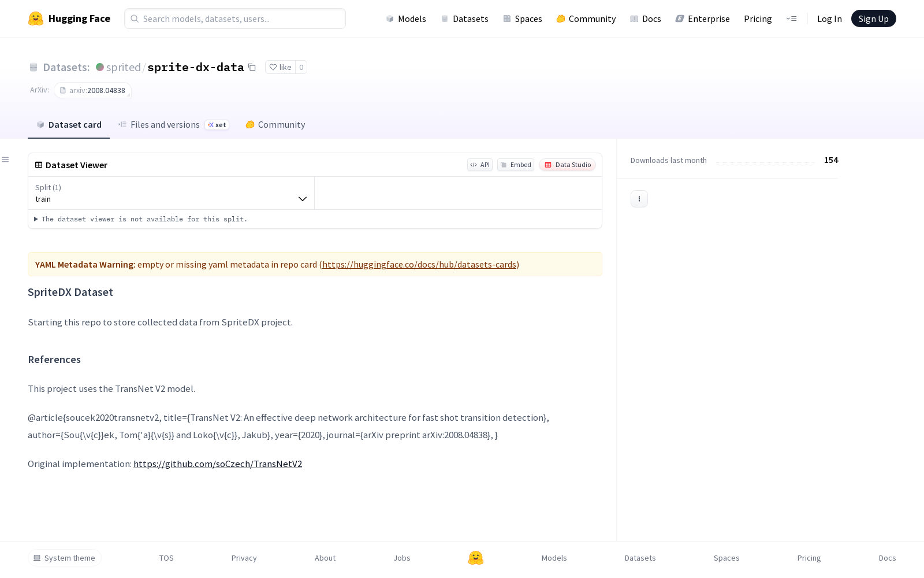The width and height of the screenshot is (924, 578).
Task: Open TOS in the footer
Action: click(x=166, y=558)
